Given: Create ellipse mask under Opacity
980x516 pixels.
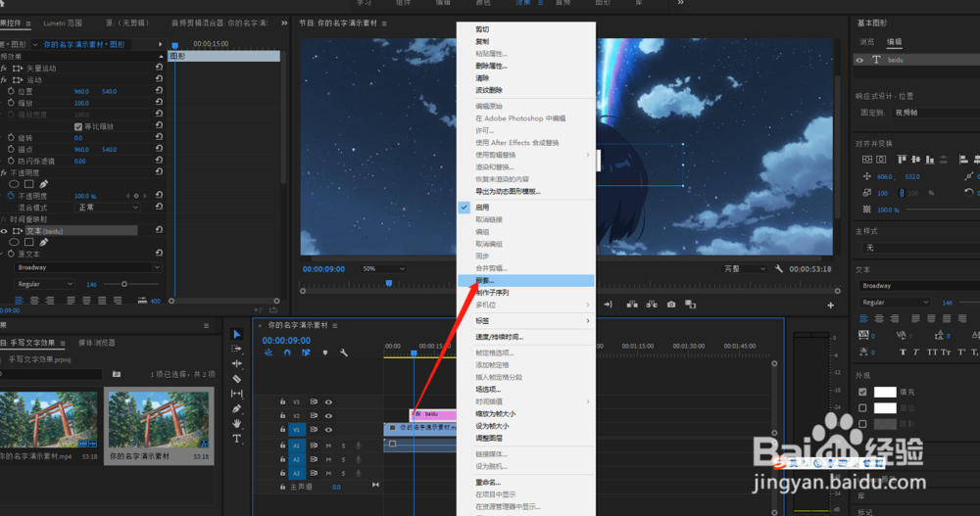Looking at the screenshot, I should click(14, 184).
